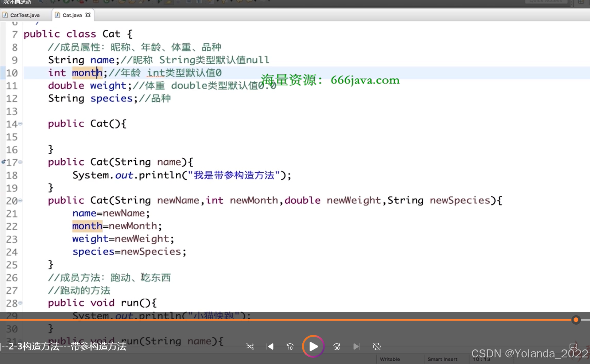Click the comment on line 8
The height and width of the screenshot is (364, 590).
135,47
